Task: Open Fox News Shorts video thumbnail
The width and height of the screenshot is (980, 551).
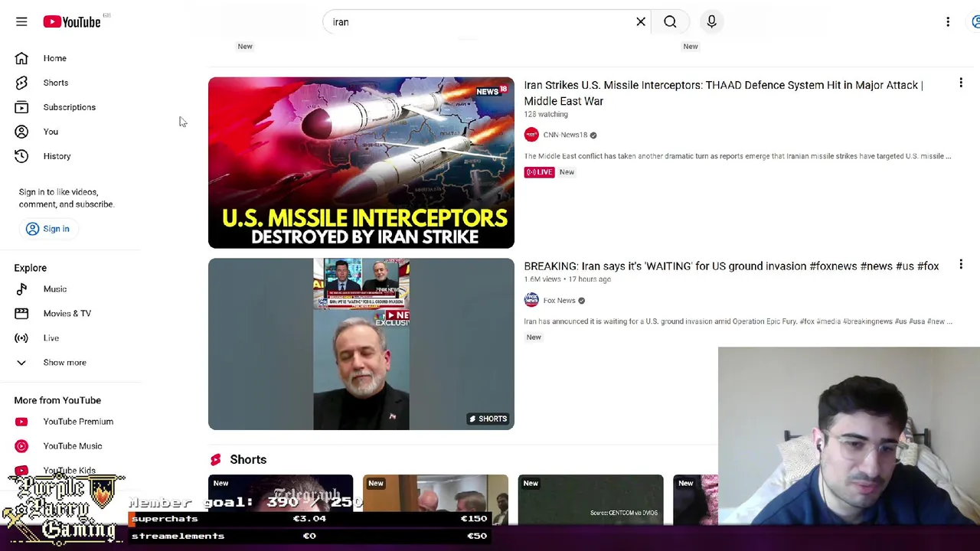Action: [361, 344]
